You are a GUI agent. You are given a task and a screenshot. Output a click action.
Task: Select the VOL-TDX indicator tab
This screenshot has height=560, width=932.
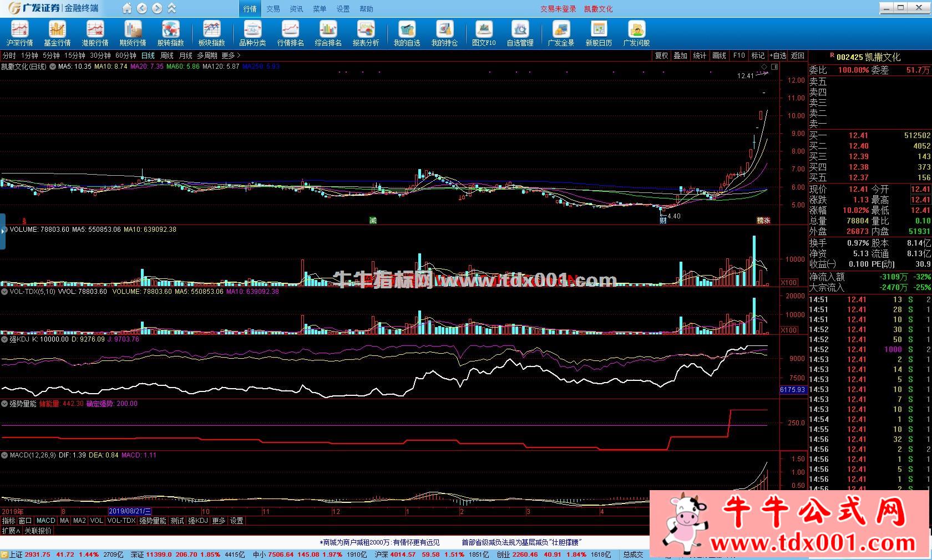[x=121, y=521]
